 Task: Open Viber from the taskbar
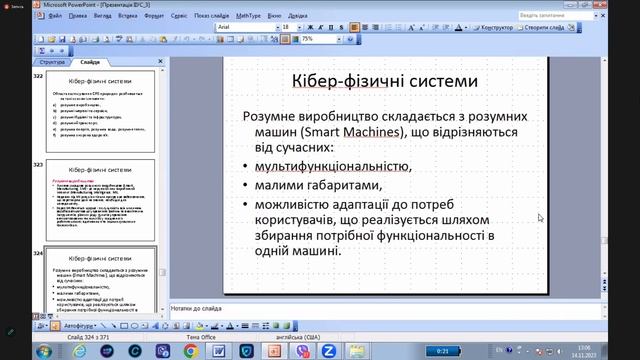point(302,351)
